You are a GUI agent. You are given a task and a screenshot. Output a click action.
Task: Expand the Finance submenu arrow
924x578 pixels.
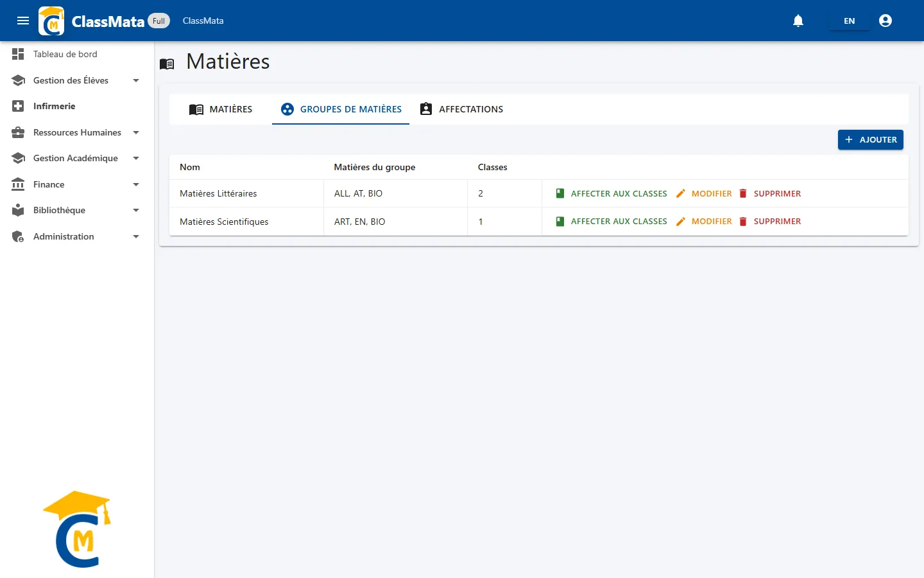click(x=136, y=184)
